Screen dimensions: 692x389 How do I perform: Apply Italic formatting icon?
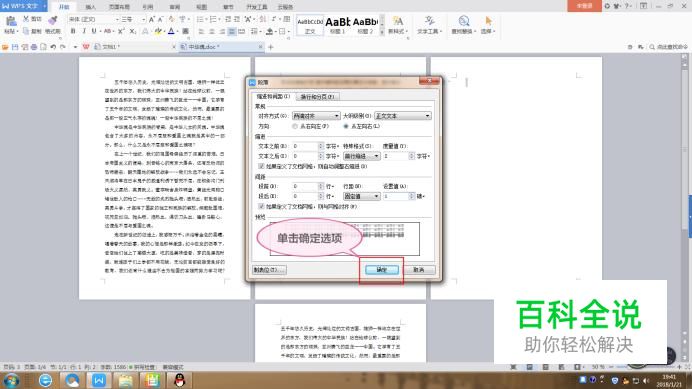83,31
